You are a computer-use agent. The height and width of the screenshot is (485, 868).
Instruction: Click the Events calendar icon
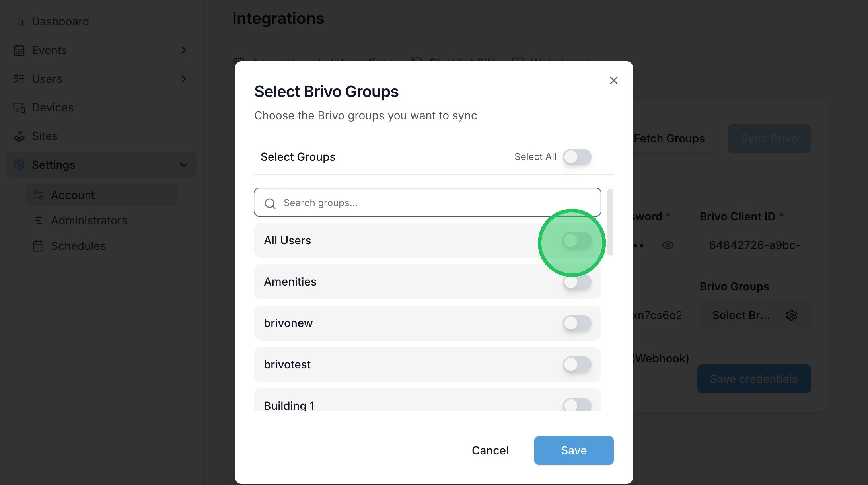click(19, 50)
